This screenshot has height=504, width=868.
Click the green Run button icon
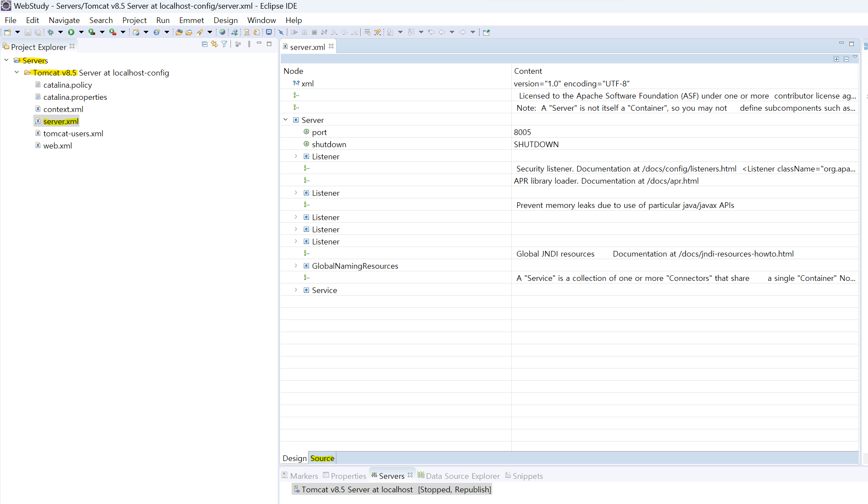pos(71,32)
